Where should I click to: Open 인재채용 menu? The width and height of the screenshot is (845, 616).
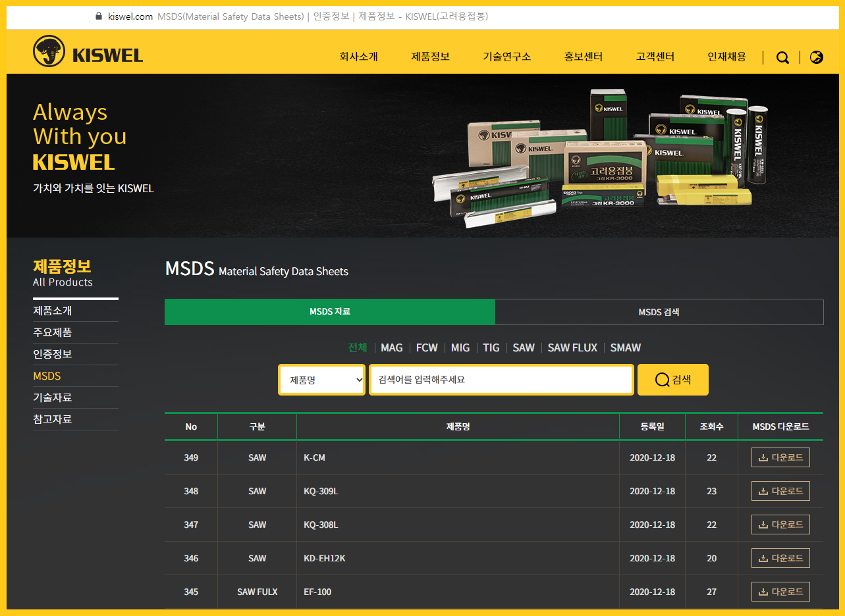(x=726, y=57)
